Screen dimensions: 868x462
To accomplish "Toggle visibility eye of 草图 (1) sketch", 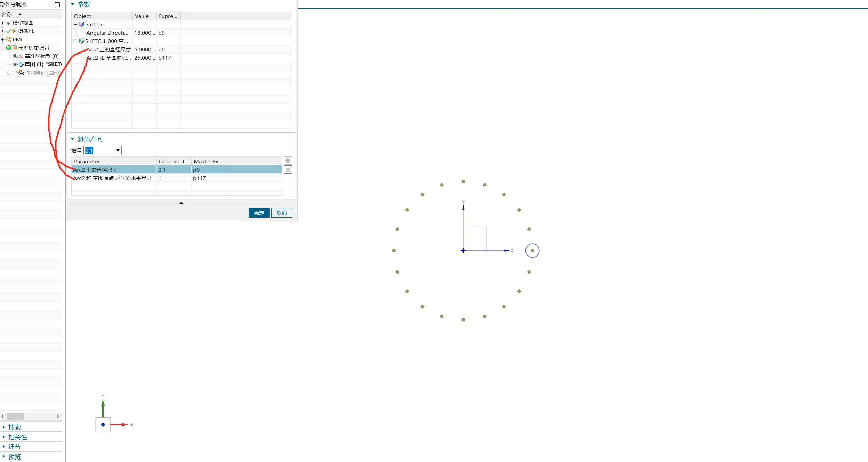I will click(x=15, y=64).
